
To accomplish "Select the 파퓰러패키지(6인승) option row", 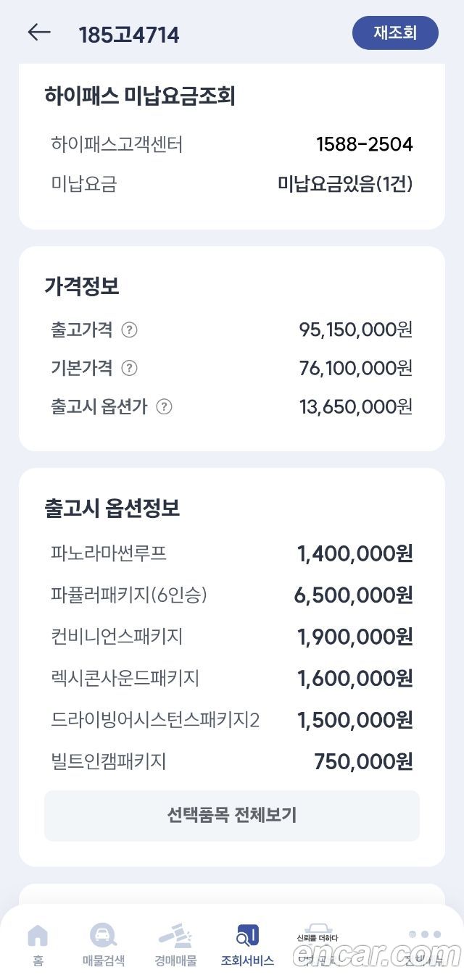I will (232, 595).
